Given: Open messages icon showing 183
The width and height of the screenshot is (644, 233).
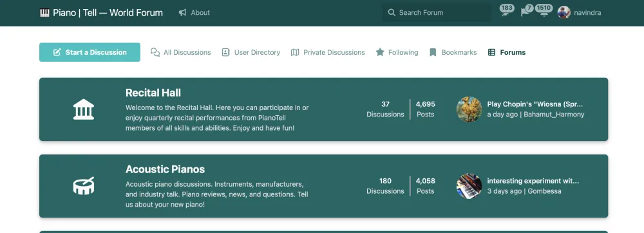Looking at the screenshot, I should (x=506, y=10).
